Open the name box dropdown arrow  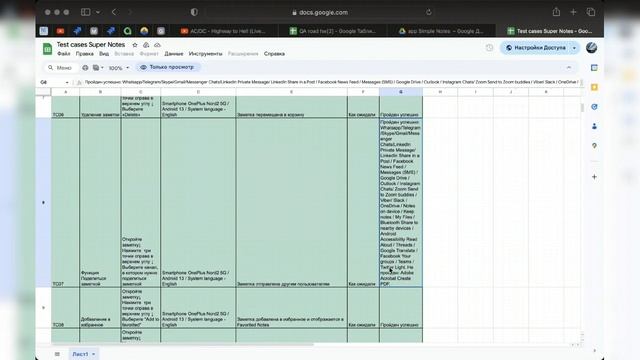click(67, 82)
